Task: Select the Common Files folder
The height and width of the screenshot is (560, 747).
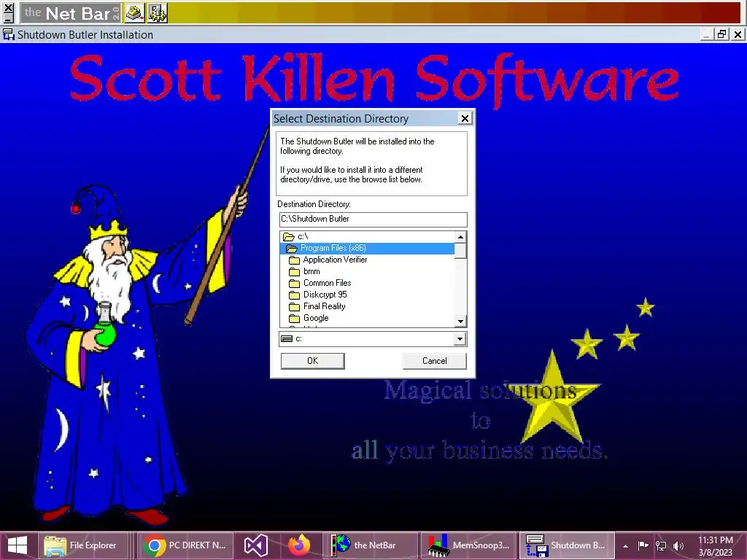Action: click(367, 283)
